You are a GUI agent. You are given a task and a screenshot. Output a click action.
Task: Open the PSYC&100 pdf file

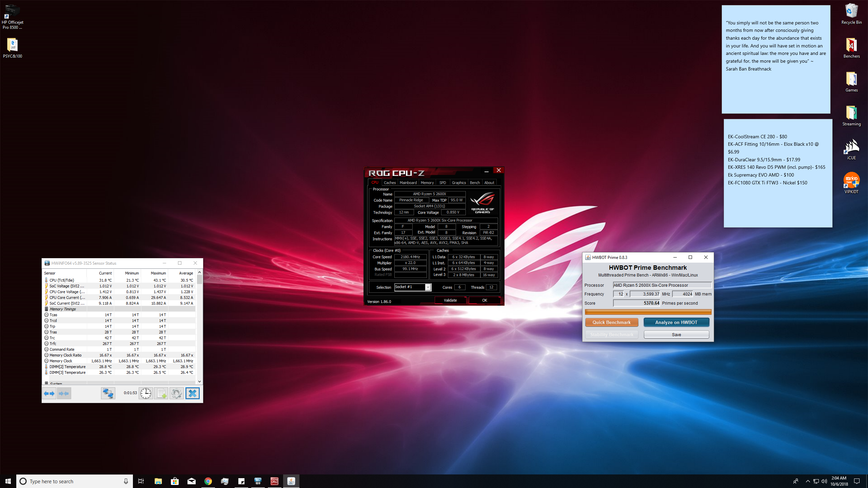[x=13, y=48]
